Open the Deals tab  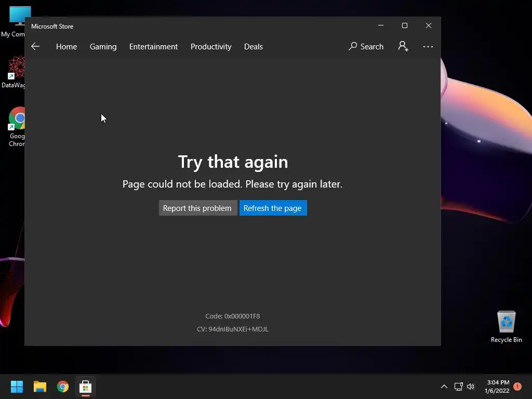[x=254, y=46]
